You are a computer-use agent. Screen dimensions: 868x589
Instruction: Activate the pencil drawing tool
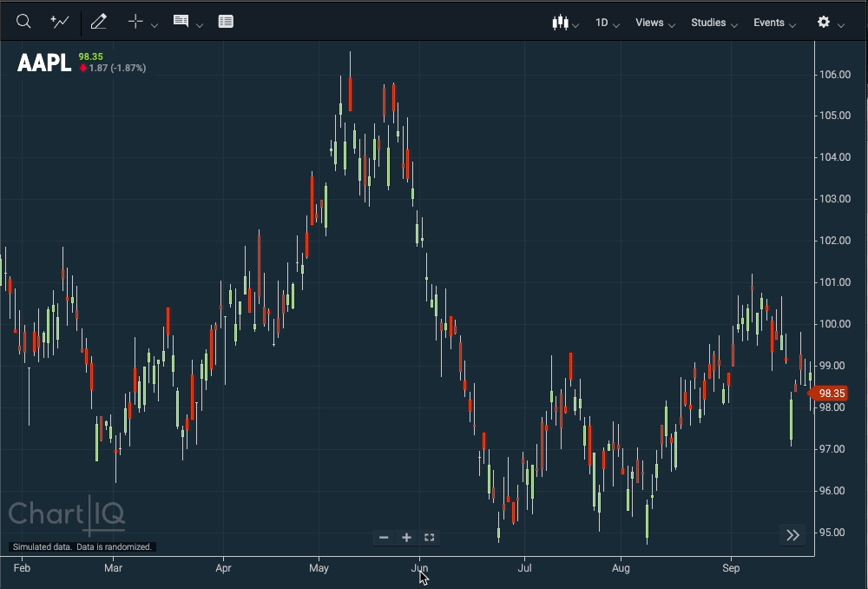coord(99,22)
